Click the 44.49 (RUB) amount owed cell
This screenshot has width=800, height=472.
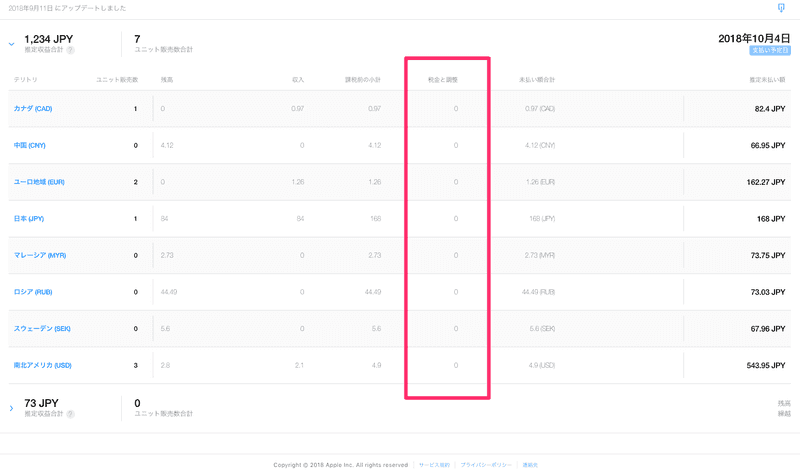538,293
